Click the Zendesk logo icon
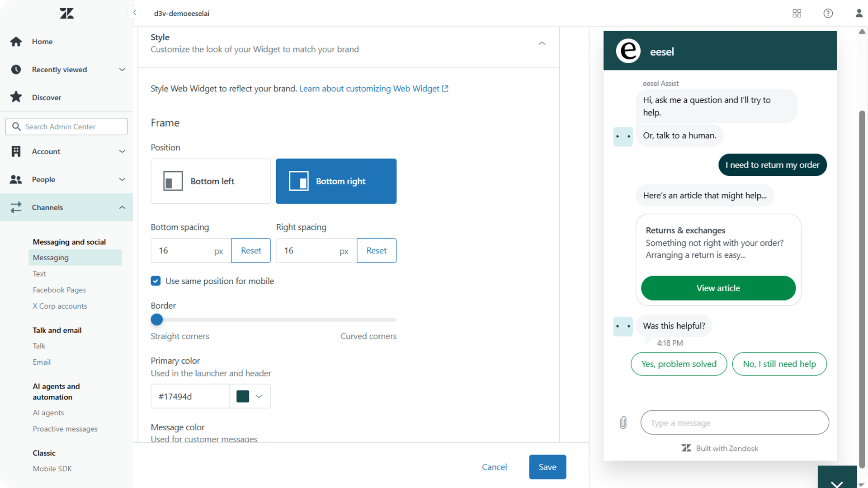This screenshot has width=868, height=488. pyautogui.click(x=66, y=13)
